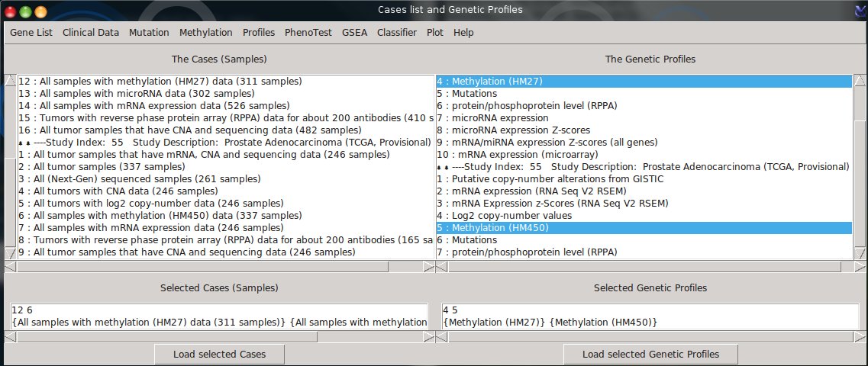Click the Load selected Cases button
Viewport: 868px width, 366px height.
tap(220, 355)
